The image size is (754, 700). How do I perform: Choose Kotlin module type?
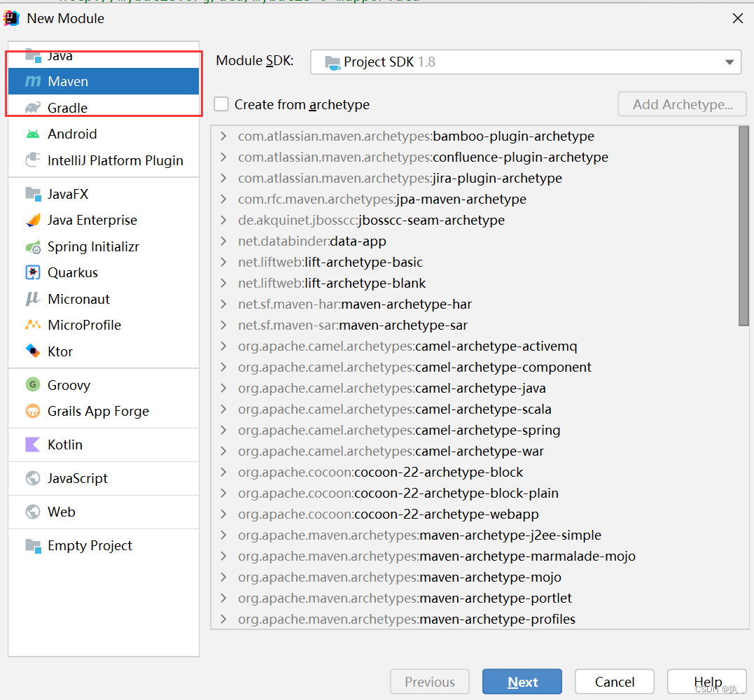pyautogui.click(x=104, y=444)
